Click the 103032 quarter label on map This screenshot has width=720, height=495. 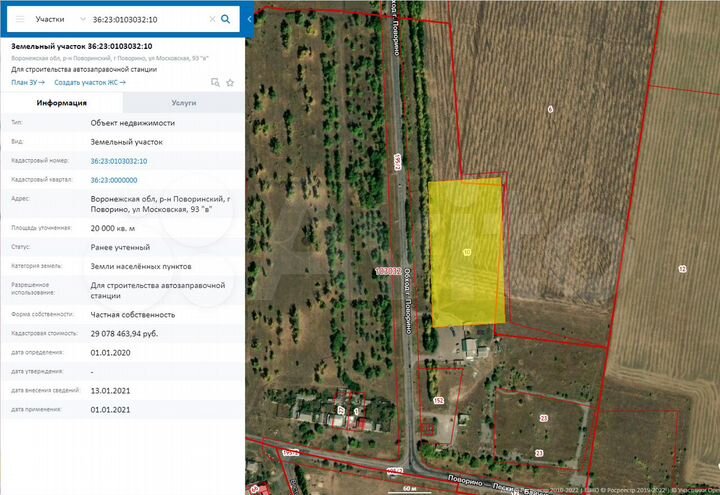coord(388,271)
